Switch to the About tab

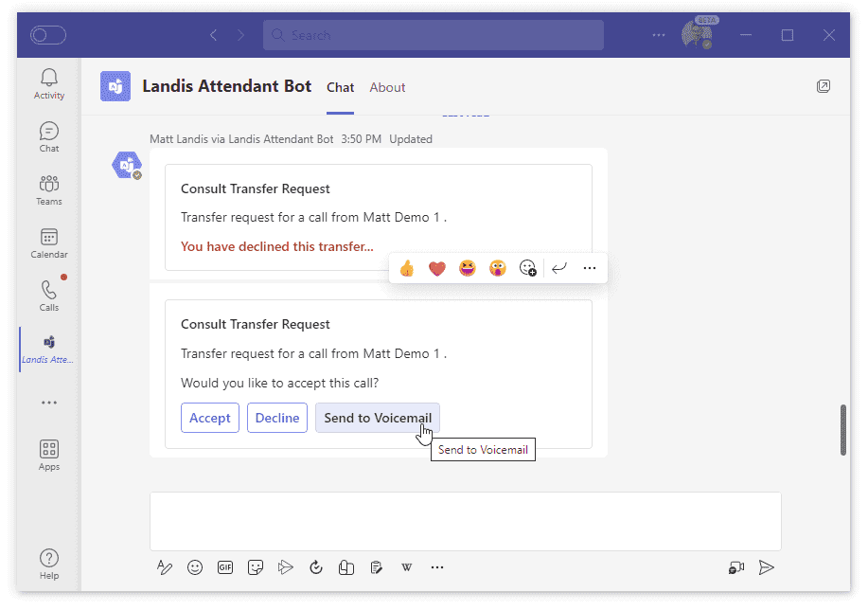click(x=387, y=87)
